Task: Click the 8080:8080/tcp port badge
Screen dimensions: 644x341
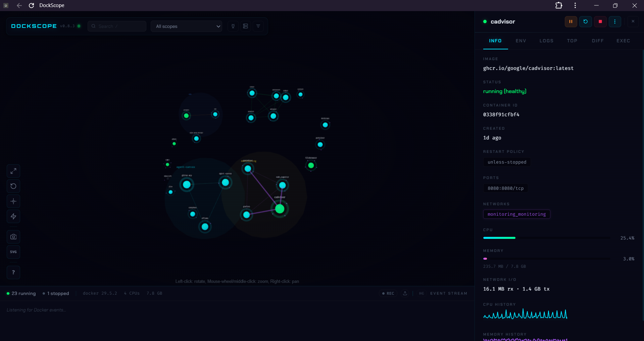Action: pos(505,188)
